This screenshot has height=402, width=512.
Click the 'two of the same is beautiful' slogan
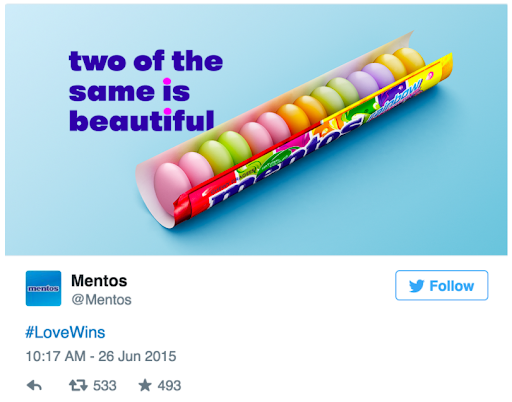146,91
